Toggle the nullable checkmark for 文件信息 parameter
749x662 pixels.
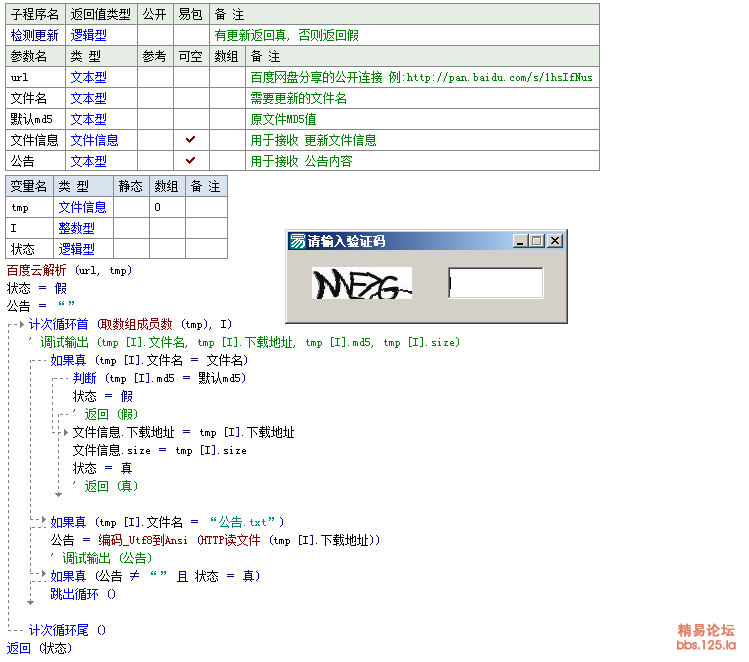coord(191,139)
